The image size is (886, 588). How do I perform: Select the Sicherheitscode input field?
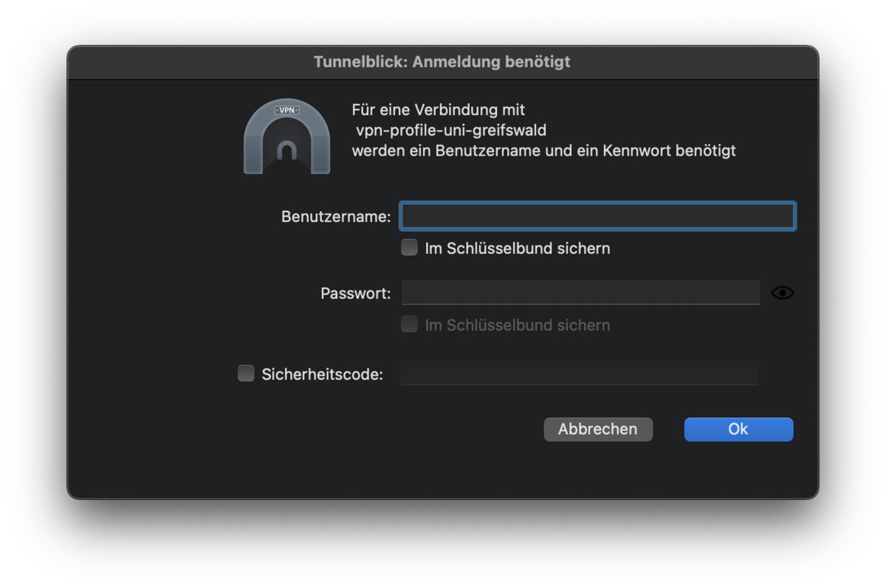point(580,373)
